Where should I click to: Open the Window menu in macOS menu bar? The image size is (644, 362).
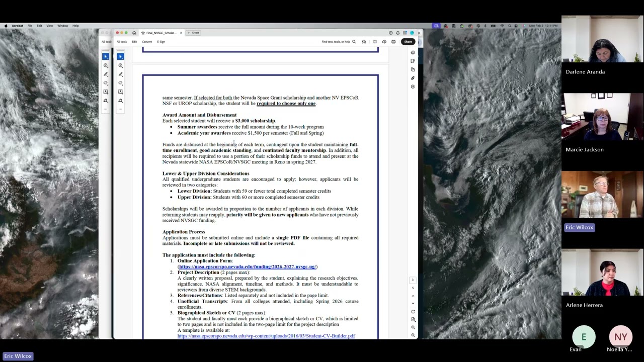point(62,26)
